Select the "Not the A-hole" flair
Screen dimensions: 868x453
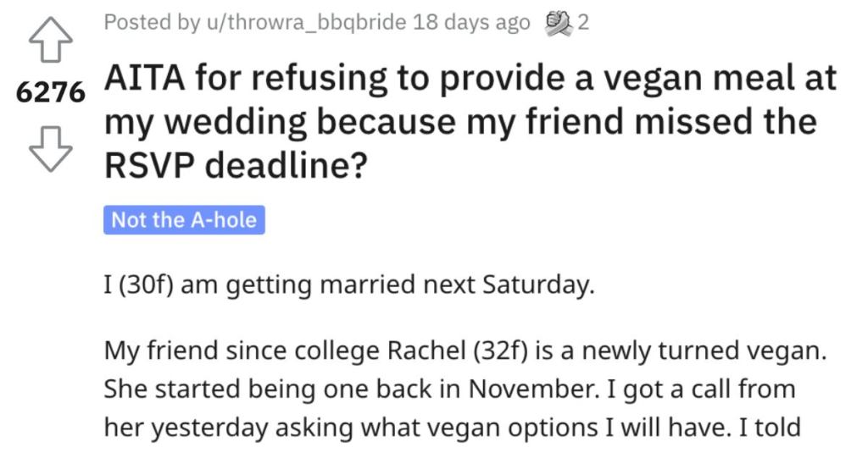[x=184, y=219]
